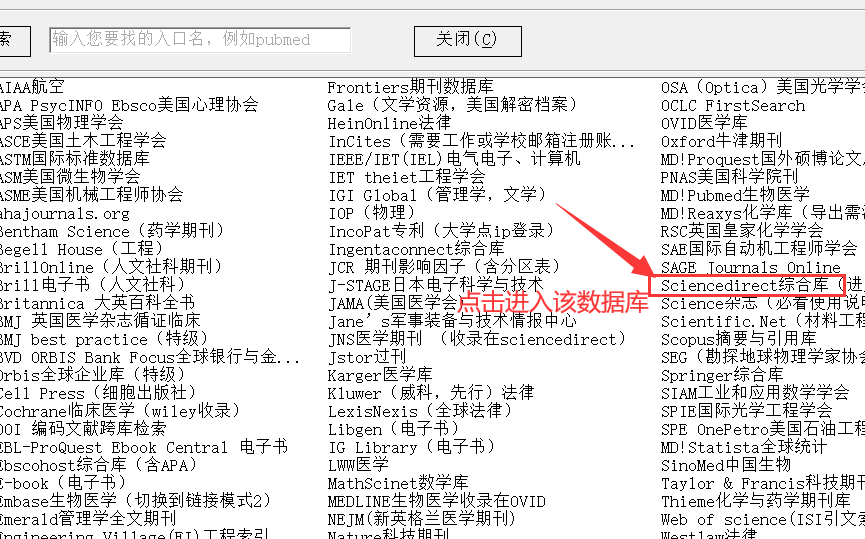This screenshot has width=865, height=539.
Task: Open BMJ best practice（特级）
Action: (105, 339)
